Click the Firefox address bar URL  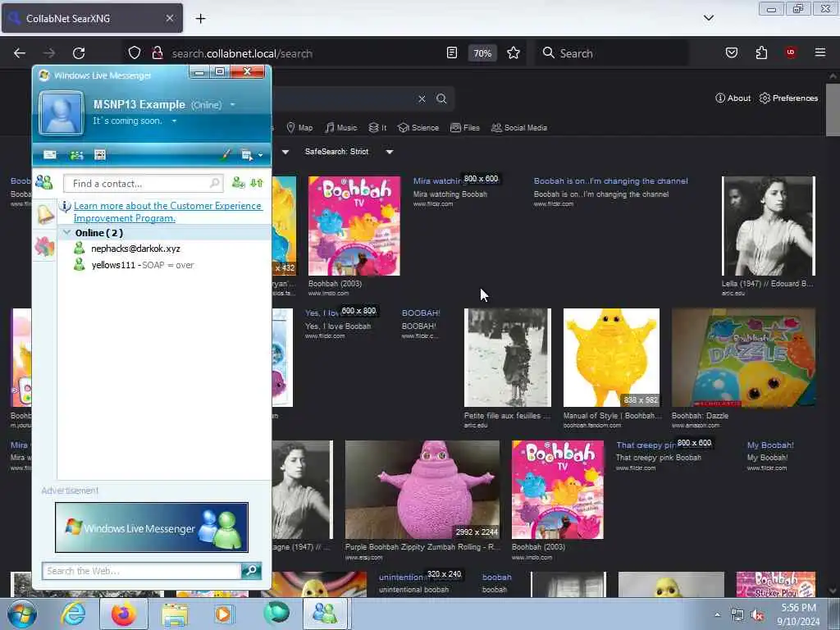click(242, 53)
